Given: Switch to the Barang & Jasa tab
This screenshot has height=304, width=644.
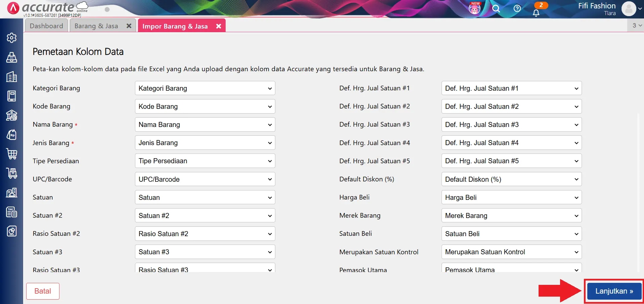Looking at the screenshot, I should tap(96, 26).
